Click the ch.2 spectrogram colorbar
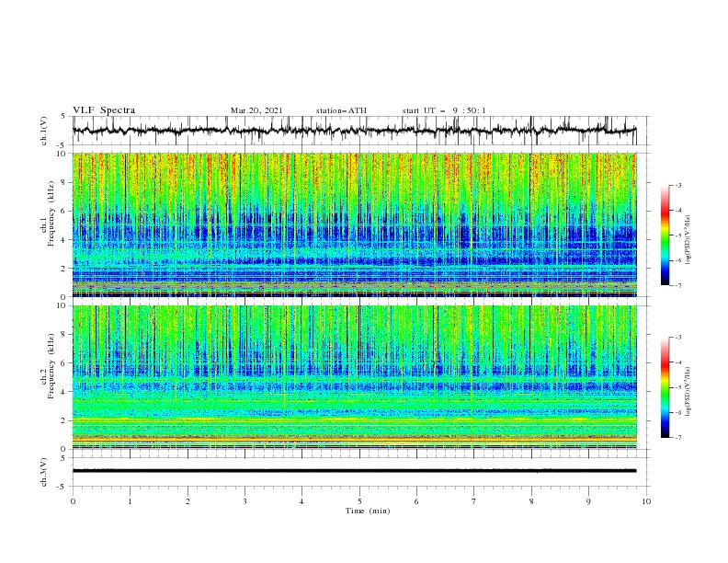Viewport: 728px width, 563px height. [665, 387]
